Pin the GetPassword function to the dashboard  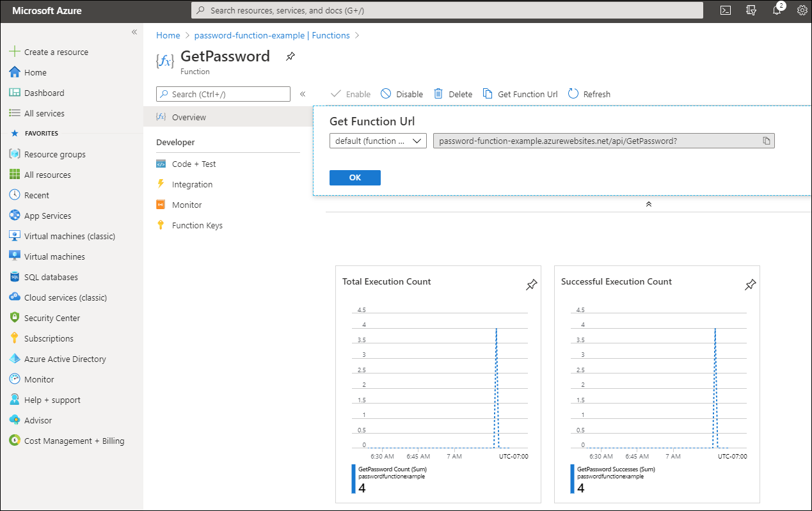pos(291,56)
